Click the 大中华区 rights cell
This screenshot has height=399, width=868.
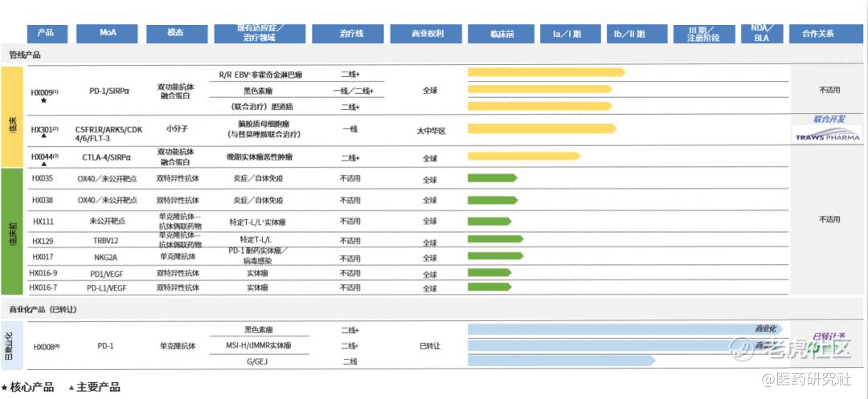point(431,132)
